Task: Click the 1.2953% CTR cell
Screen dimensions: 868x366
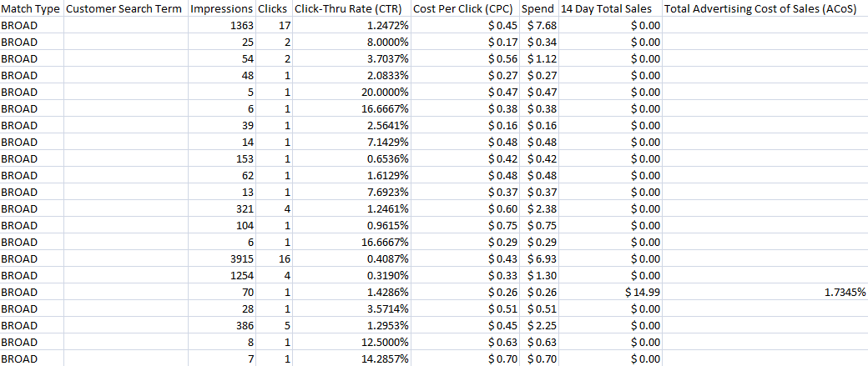Action: pyautogui.click(x=351, y=325)
